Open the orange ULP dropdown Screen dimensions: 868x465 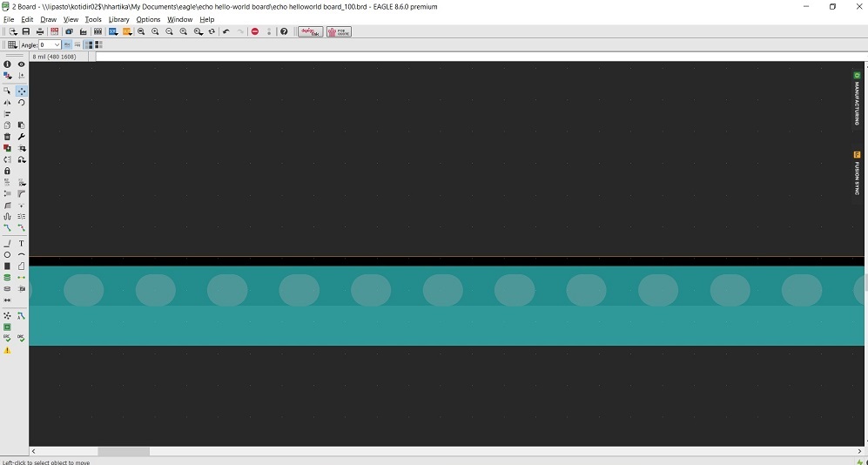pos(127,31)
